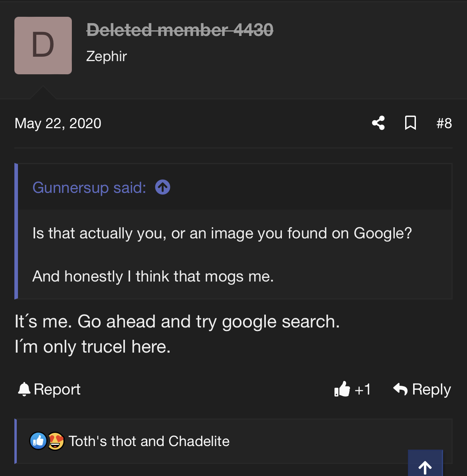This screenshot has height=476, width=467.
Task: Open Toth's thot in the reactions list
Action: (102, 441)
